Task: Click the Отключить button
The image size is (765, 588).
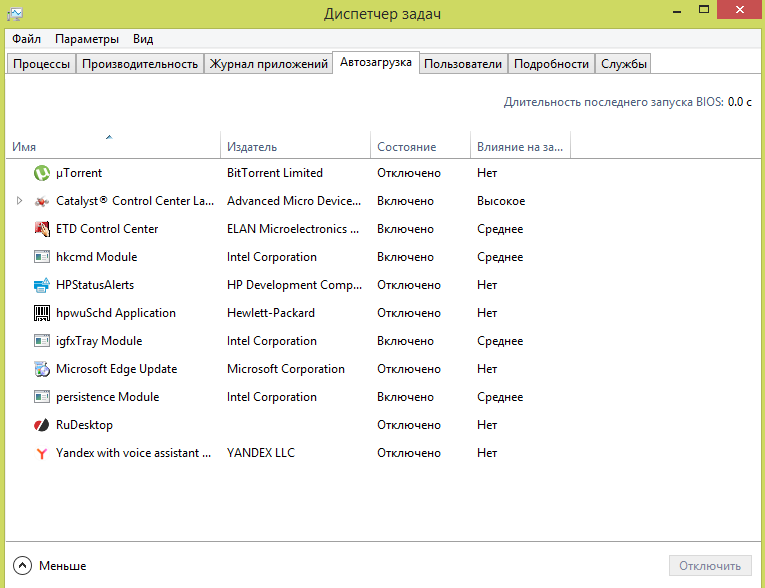Action: pyautogui.click(x=710, y=566)
